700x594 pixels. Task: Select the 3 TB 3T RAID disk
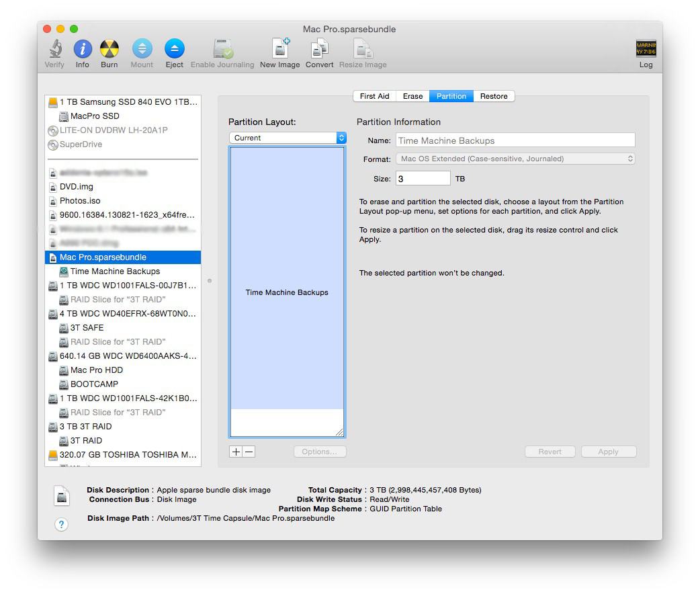pos(123,427)
